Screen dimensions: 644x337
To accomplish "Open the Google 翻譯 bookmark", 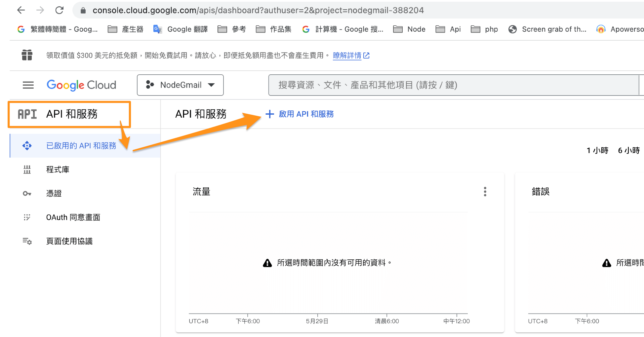I will 181,29.
